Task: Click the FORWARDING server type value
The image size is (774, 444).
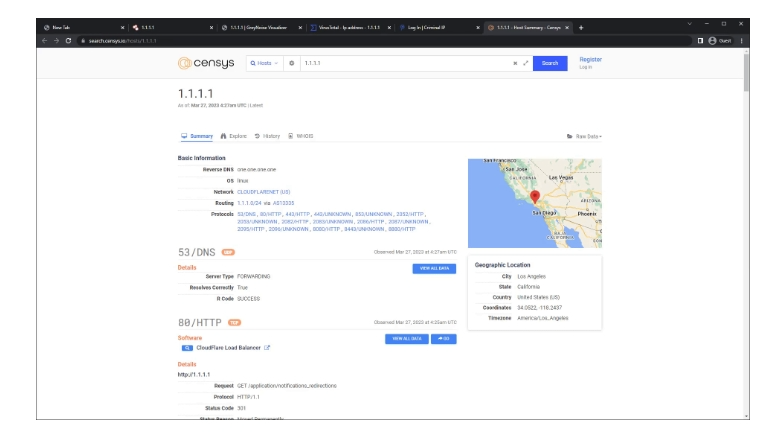Action: click(x=254, y=277)
